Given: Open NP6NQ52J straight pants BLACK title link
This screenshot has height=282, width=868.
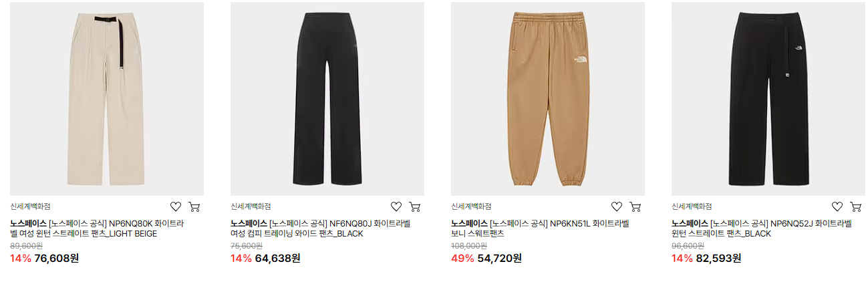Looking at the screenshot, I should [x=762, y=229].
